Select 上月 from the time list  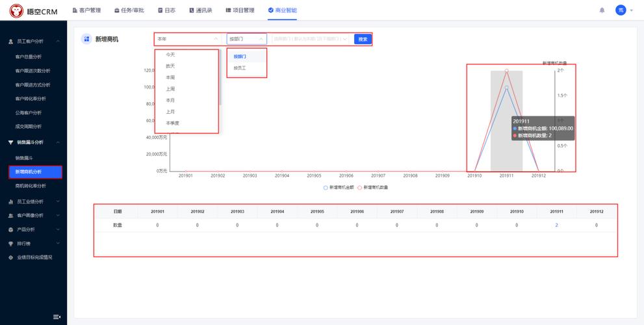coord(170,111)
